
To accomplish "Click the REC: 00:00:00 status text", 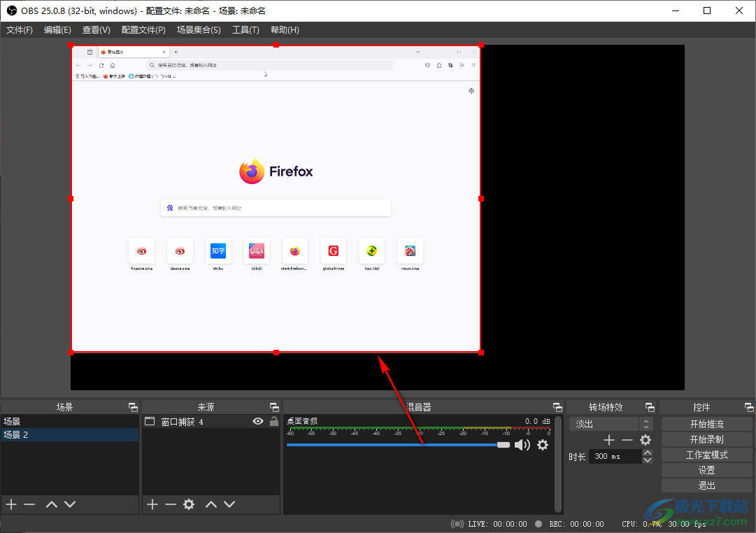I will point(577,524).
